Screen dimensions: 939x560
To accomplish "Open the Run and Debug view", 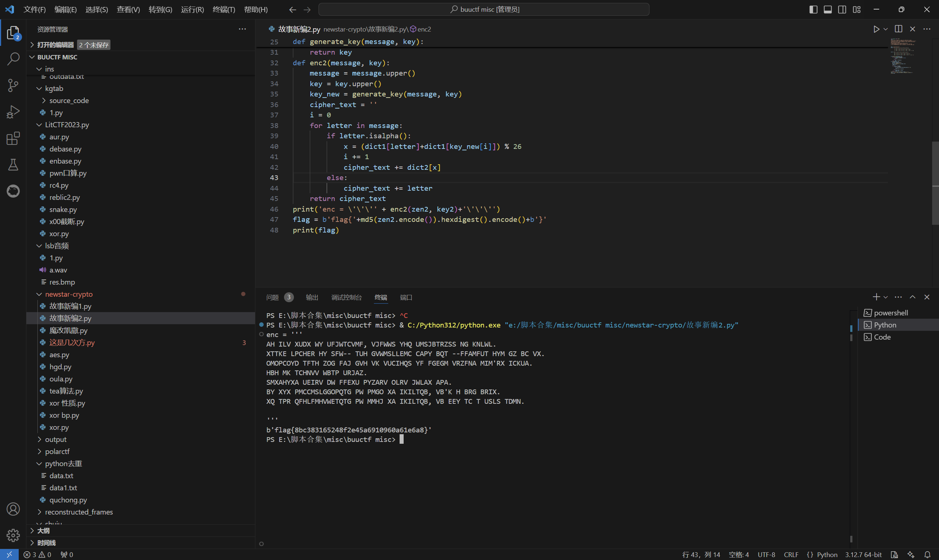I will pyautogui.click(x=13, y=112).
